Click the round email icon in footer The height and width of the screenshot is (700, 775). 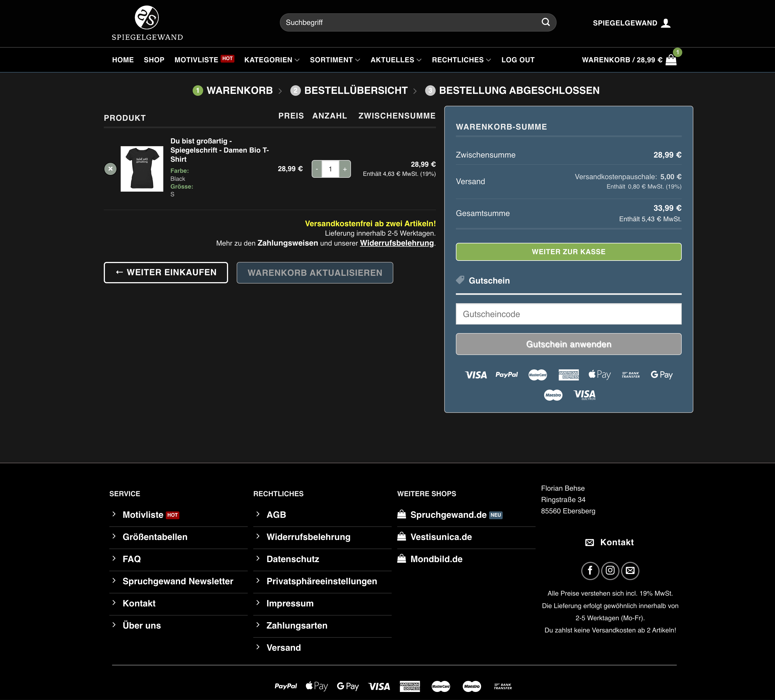[x=630, y=571]
